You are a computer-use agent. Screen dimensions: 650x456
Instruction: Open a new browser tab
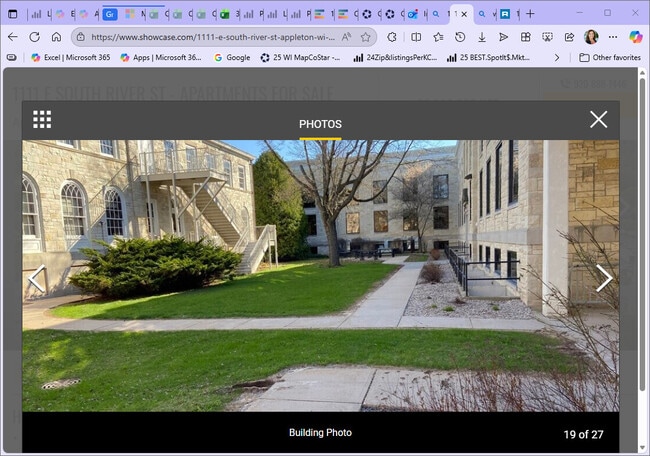[530, 14]
